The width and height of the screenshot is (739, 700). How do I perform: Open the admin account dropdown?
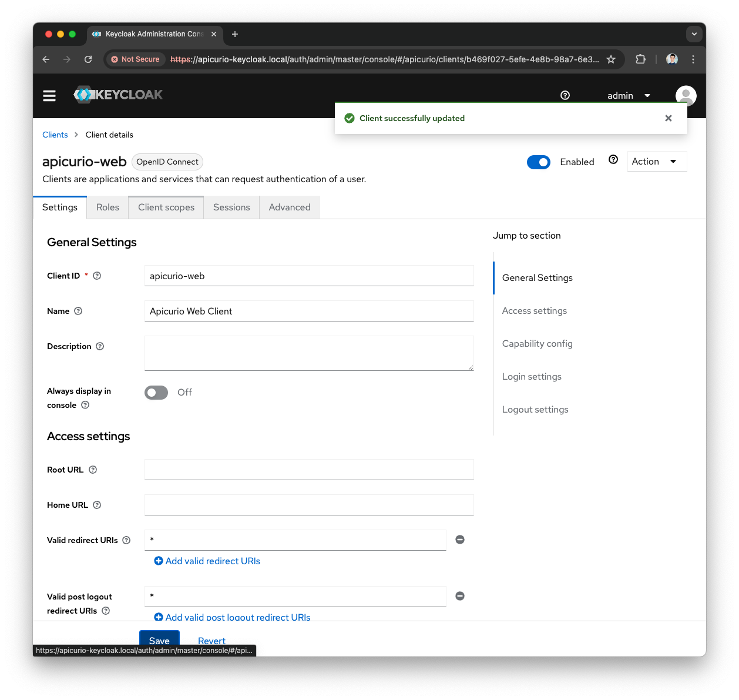click(629, 95)
